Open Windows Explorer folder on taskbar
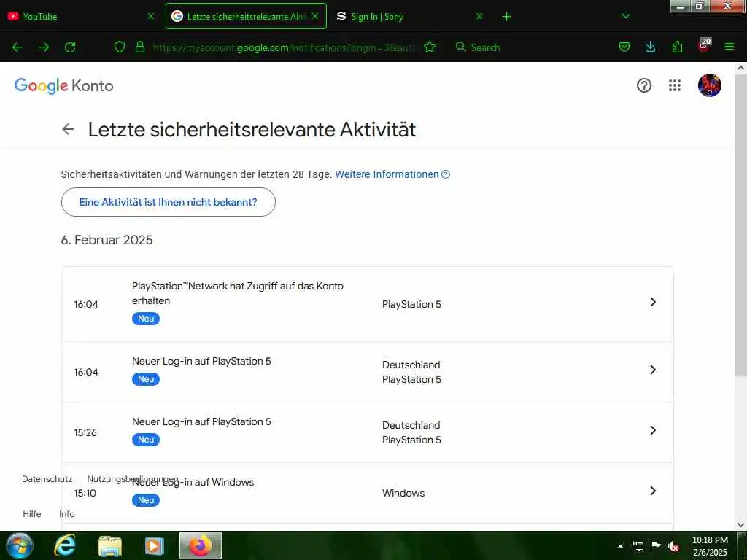The image size is (747, 560). pyautogui.click(x=110, y=545)
